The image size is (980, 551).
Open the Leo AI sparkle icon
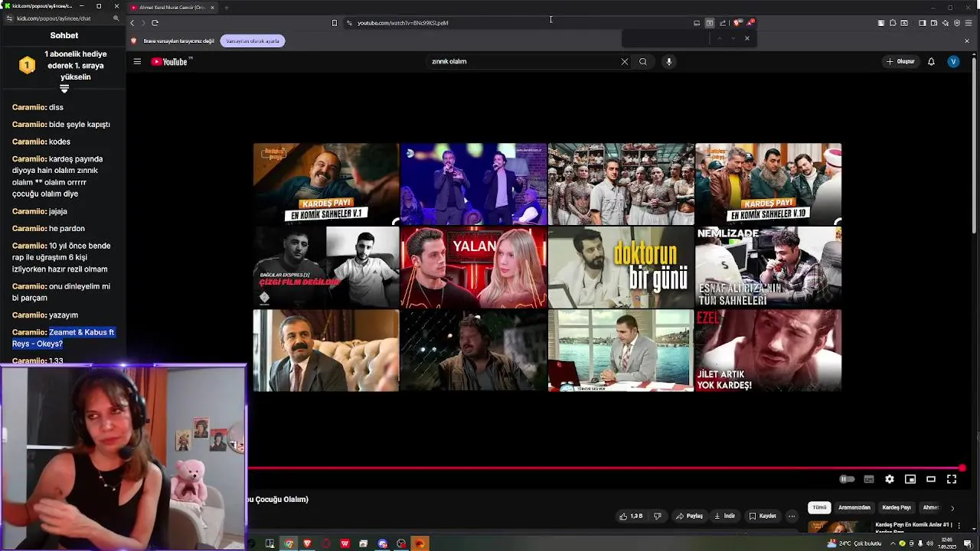[x=945, y=23]
